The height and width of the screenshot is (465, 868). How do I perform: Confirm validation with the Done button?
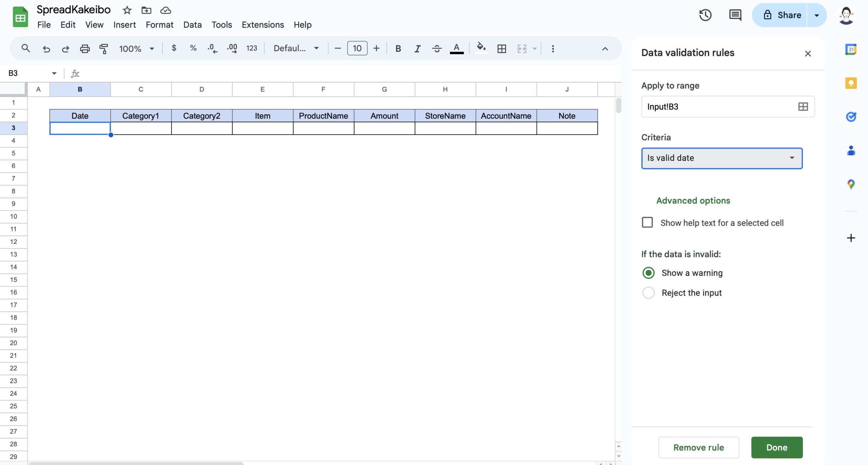[776, 447]
